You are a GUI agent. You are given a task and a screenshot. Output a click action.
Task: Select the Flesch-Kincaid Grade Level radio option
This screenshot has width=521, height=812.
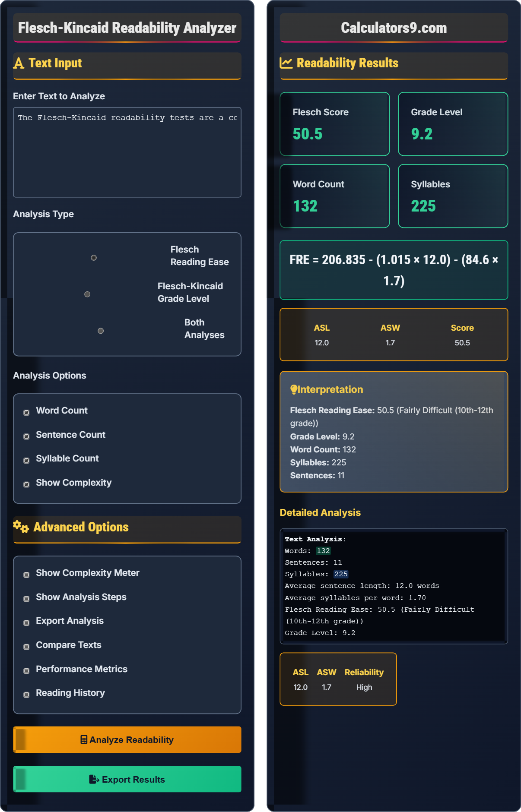click(87, 294)
